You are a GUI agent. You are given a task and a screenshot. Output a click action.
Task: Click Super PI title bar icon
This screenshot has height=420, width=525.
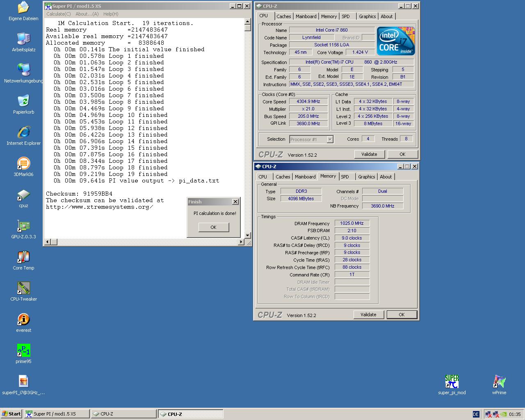(x=48, y=6)
